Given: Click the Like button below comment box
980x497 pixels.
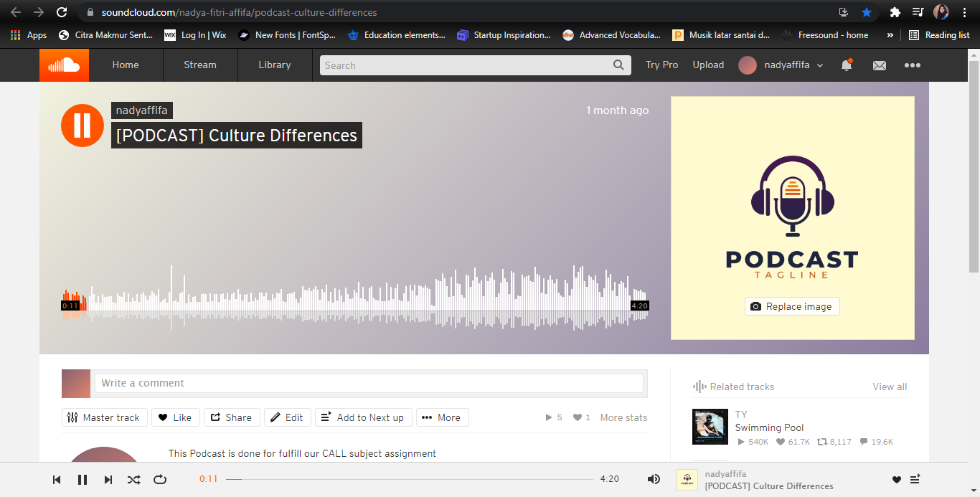Looking at the screenshot, I should [x=175, y=417].
